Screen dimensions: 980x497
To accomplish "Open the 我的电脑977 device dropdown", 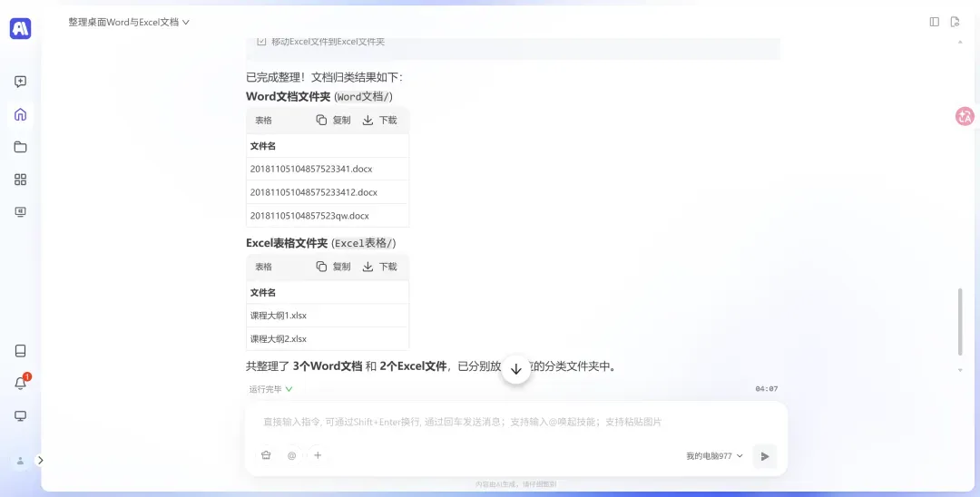I will (x=714, y=456).
